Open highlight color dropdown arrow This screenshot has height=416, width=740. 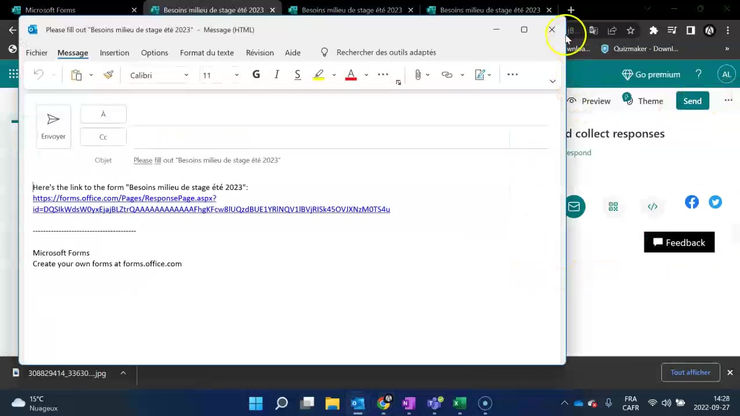click(334, 75)
